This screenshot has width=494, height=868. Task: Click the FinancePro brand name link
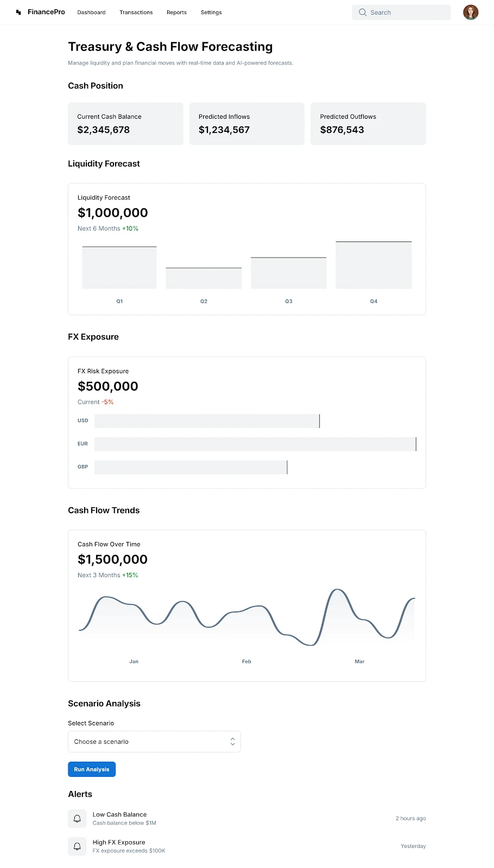click(x=46, y=12)
